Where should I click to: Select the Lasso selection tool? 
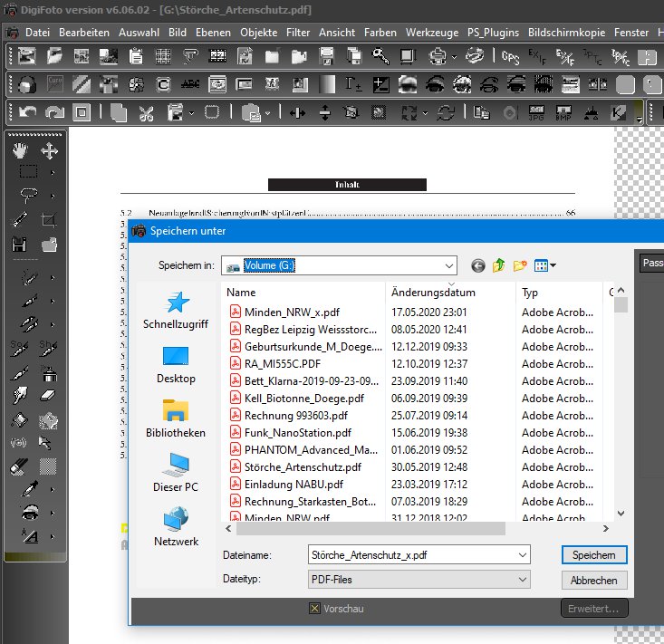pyautogui.click(x=29, y=194)
